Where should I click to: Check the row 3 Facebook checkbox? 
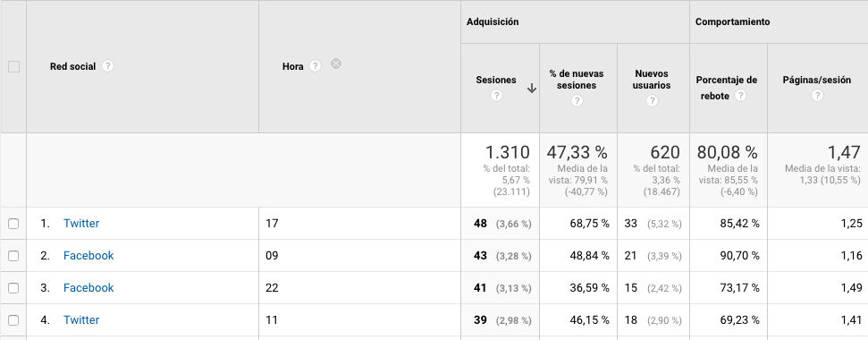(13, 288)
